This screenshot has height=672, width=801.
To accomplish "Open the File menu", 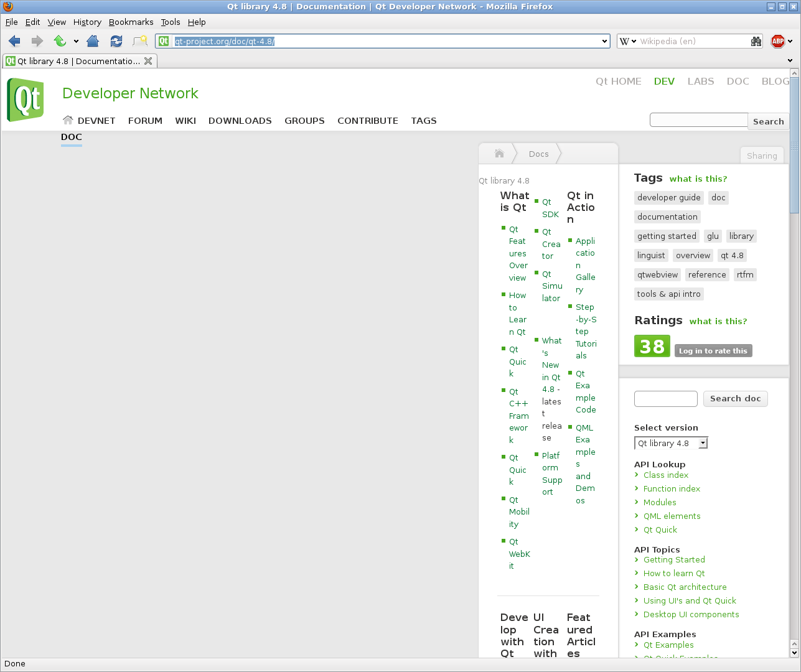I will [x=12, y=22].
